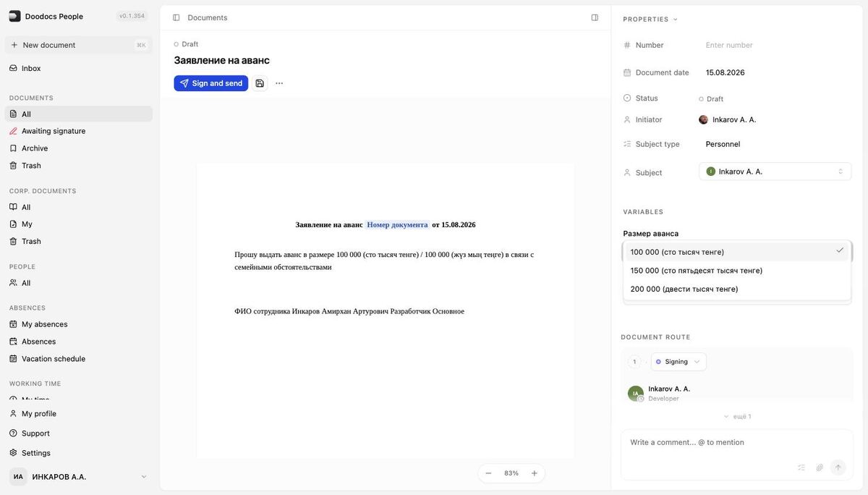Click the Awaiting signature pen icon
The image size is (868, 495).
[13, 131]
